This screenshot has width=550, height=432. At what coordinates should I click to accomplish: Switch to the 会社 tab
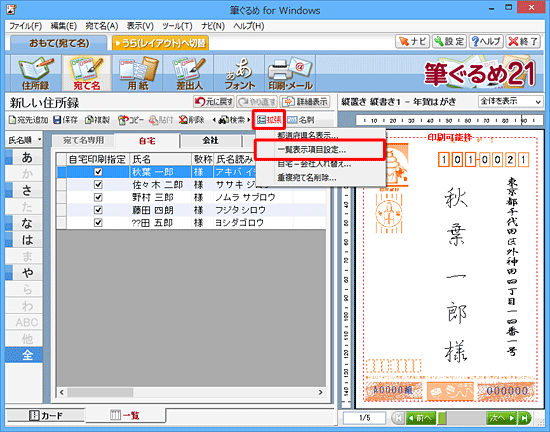tap(210, 141)
